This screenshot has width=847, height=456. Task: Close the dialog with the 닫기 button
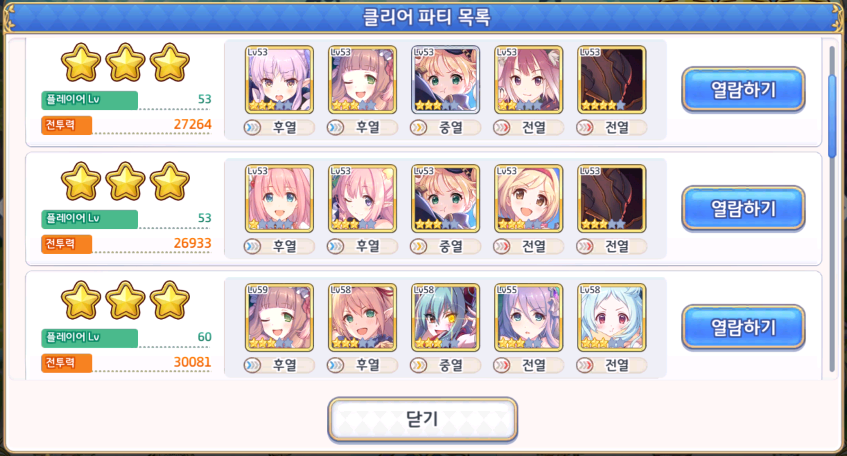pyautogui.click(x=422, y=419)
